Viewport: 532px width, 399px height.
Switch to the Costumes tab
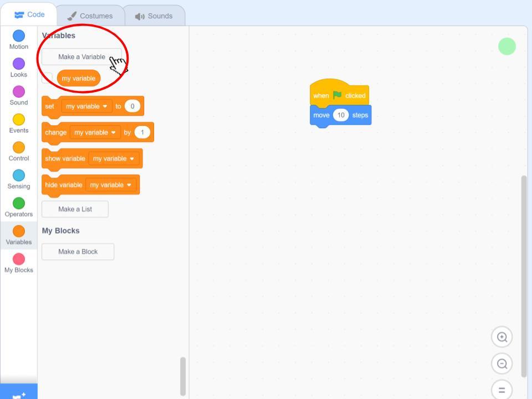point(90,16)
